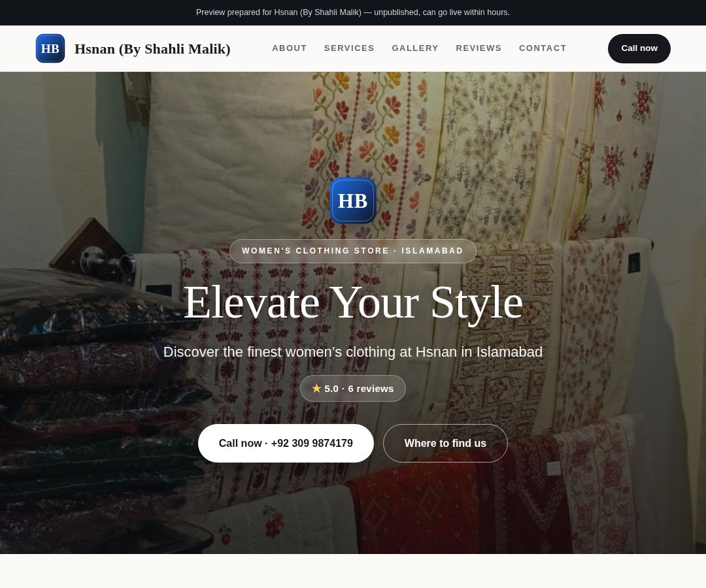Click the gold star rating icon

tap(316, 388)
